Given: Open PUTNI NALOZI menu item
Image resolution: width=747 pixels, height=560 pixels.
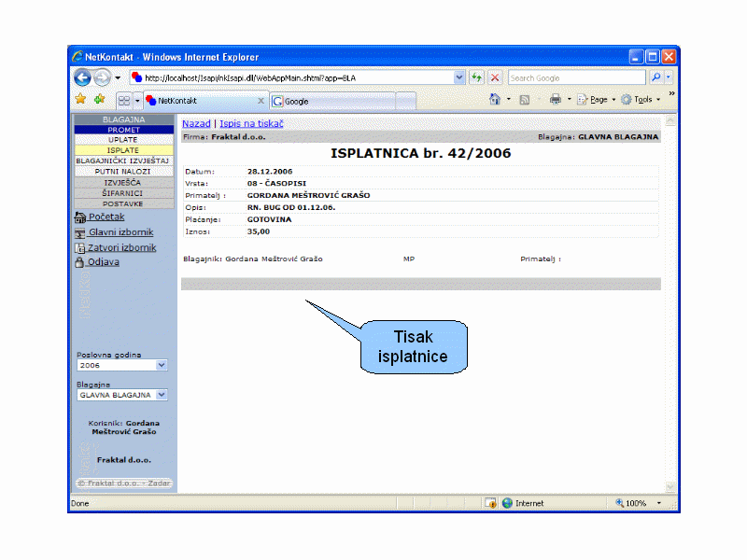Looking at the screenshot, I should (123, 172).
